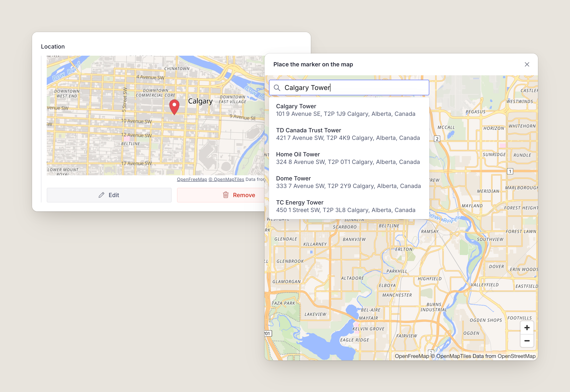Viewport: 570px width, 392px height.
Task: Click the OGDEN SHOPS label
Action: 486,320
